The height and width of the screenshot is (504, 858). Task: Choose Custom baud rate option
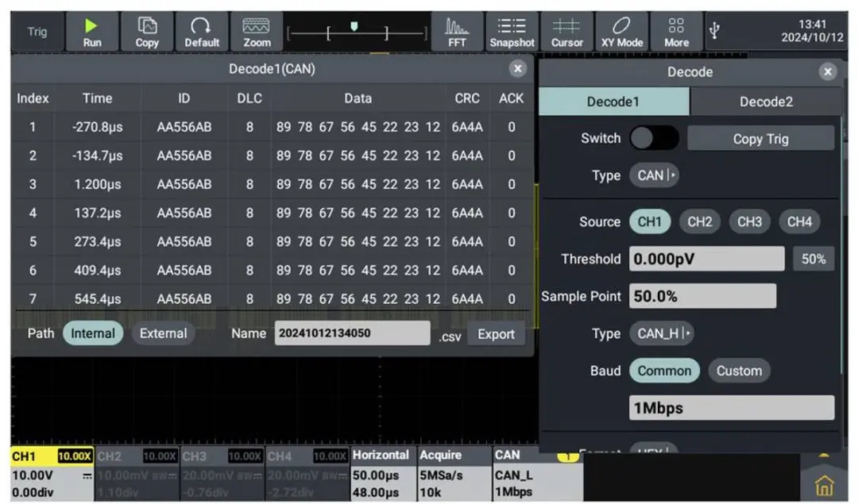739,371
